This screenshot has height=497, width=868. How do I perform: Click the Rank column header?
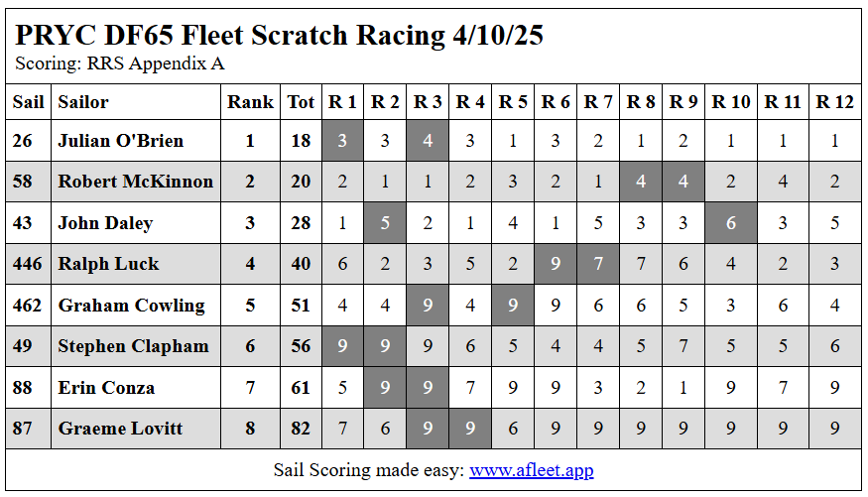coord(250,102)
